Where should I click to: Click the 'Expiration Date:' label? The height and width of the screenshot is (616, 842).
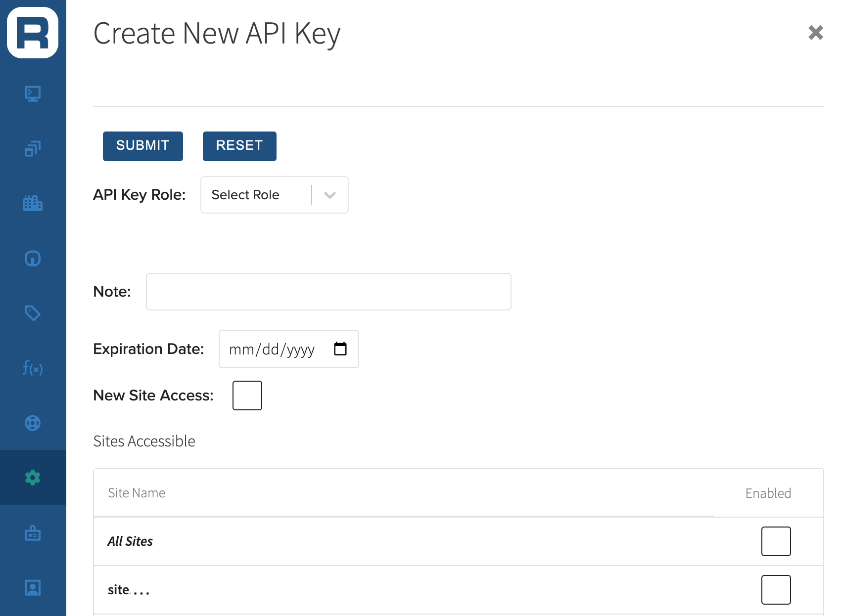(x=148, y=349)
